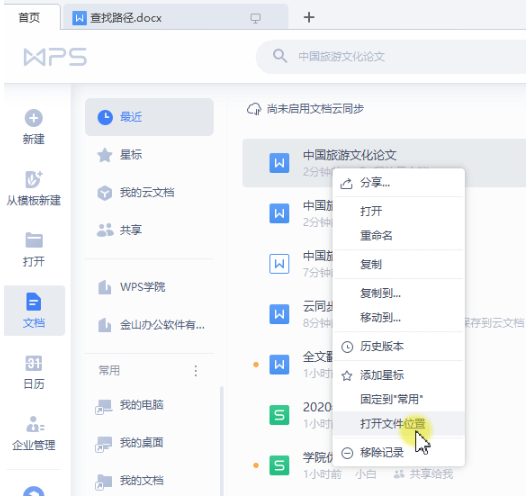This screenshot has height=496, width=526.
Task: Open the 日历 calendar icon
Action: 34,363
